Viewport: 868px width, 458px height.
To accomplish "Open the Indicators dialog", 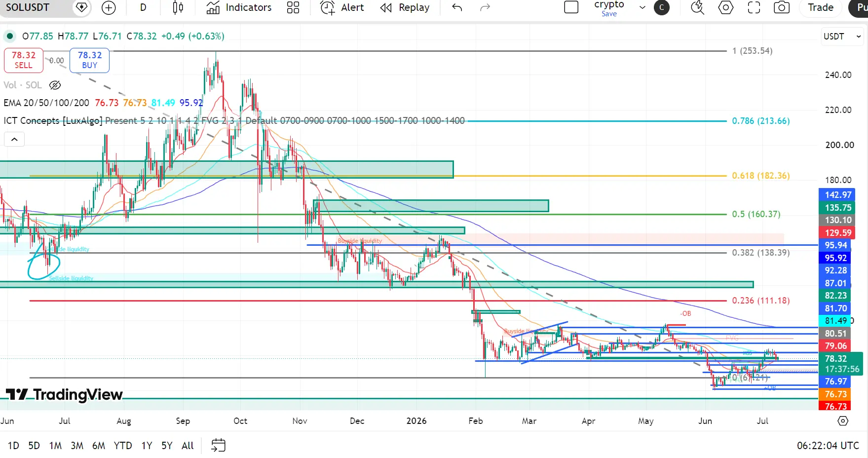I will 239,7.
